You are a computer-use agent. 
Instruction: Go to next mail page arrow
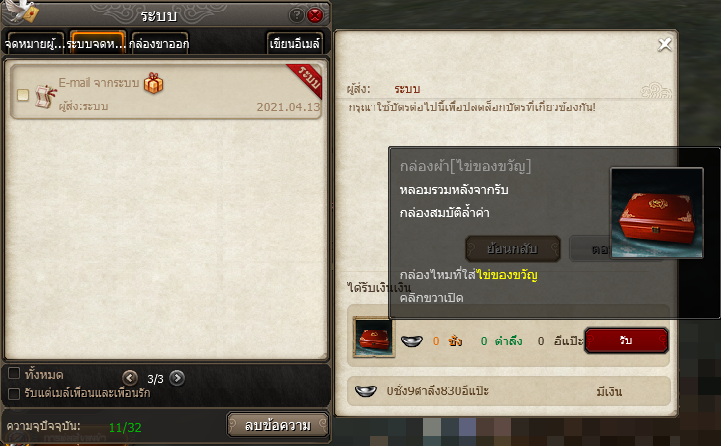click(177, 378)
